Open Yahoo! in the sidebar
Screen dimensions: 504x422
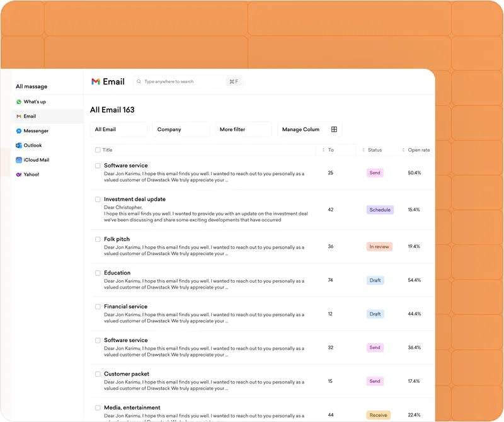pos(47,174)
